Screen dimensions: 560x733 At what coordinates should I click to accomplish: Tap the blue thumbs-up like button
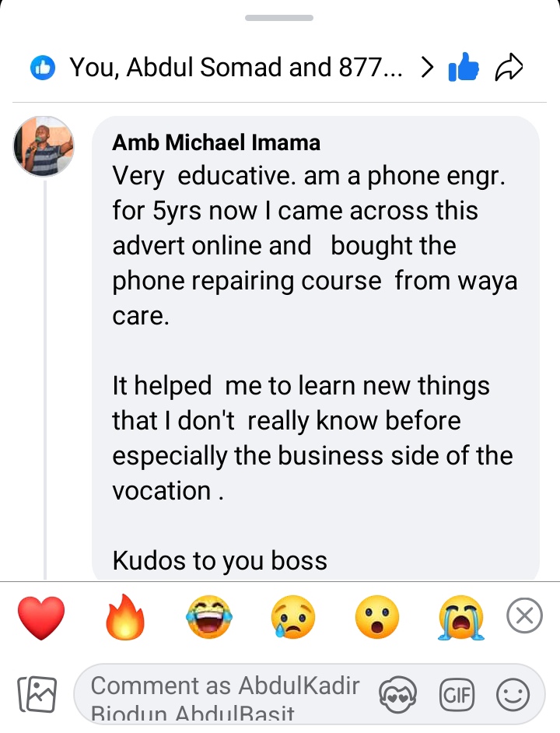pos(464,68)
